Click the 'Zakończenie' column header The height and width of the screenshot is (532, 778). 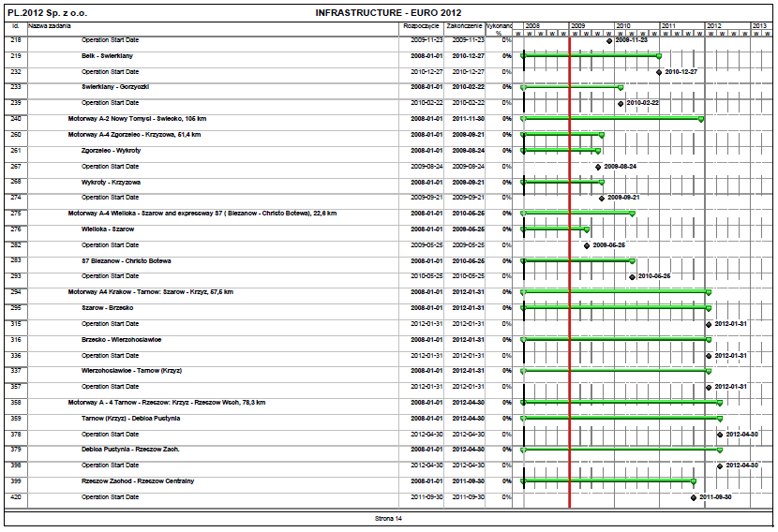(x=464, y=26)
